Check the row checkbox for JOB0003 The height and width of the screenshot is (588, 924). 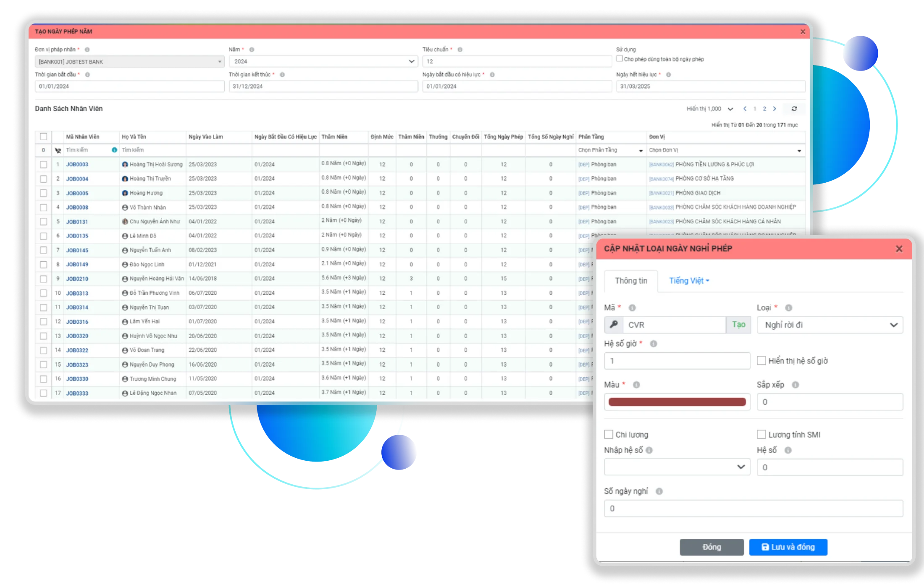[x=43, y=165]
